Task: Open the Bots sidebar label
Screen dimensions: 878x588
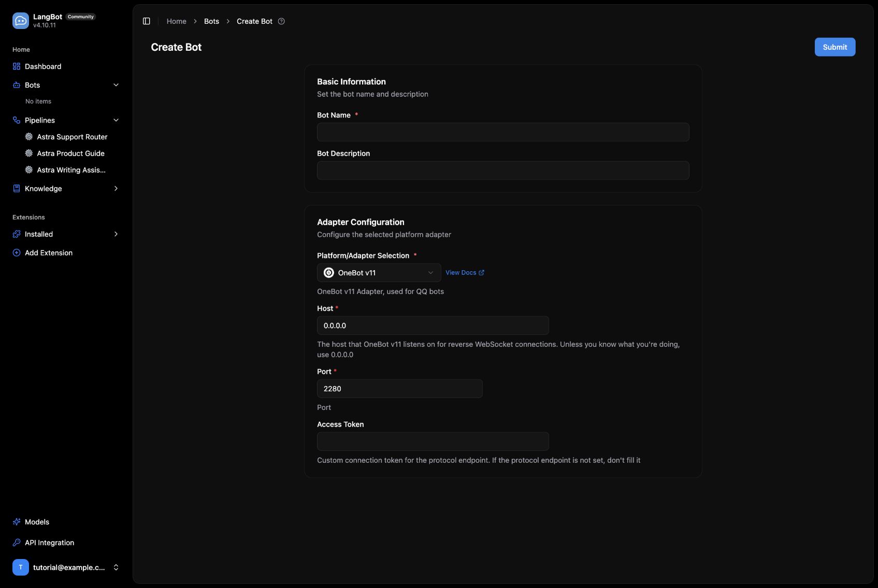Action: 32,85
